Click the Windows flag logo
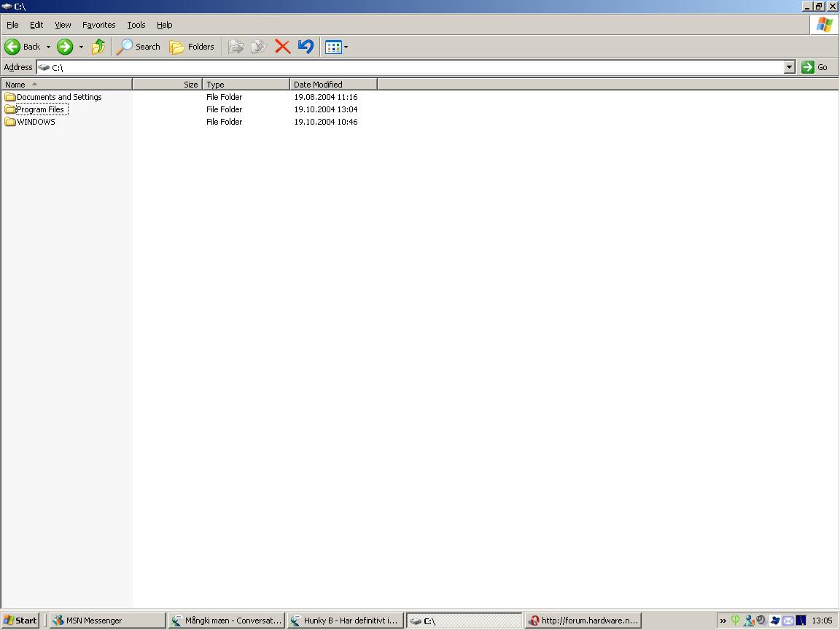The height and width of the screenshot is (630, 840). click(825, 25)
